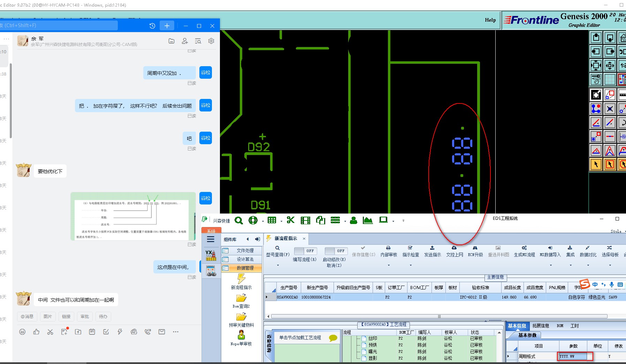Expand the 选择母板 dropdown arrow
Image resolution: width=626 pixels, height=364 pixels.
coord(610,265)
